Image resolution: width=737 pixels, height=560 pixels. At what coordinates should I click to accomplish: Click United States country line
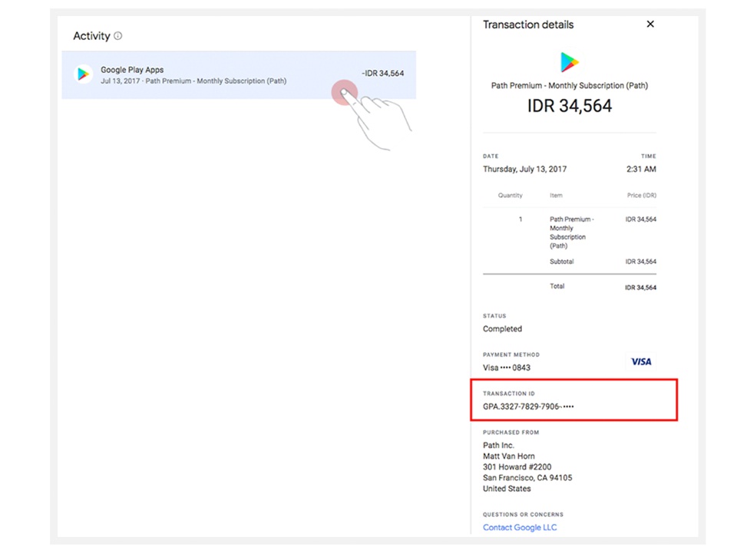click(507, 488)
